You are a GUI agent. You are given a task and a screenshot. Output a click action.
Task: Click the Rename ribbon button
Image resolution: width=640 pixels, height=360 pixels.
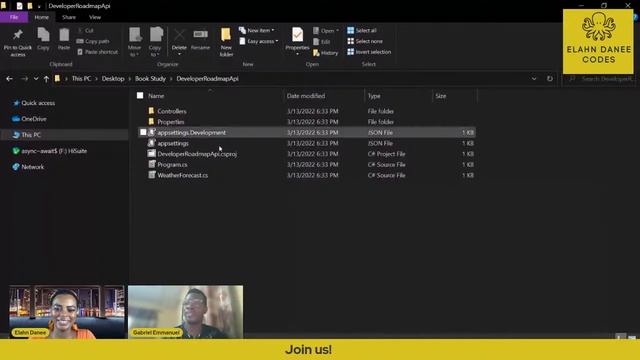click(x=200, y=39)
